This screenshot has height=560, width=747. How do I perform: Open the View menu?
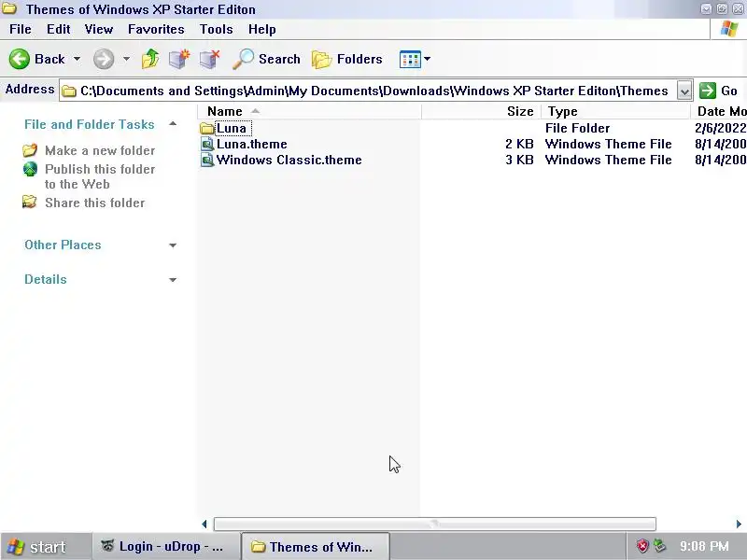click(x=99, y=30)
